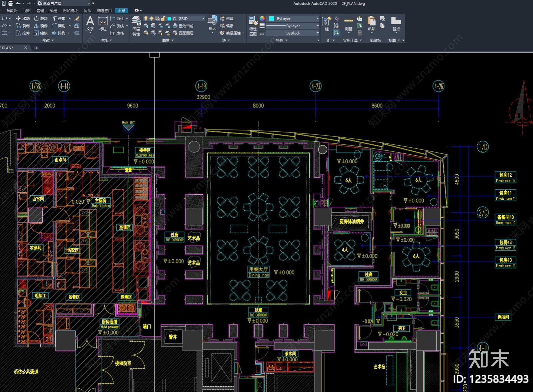Open new drawing tab plus button

(36, 48)
